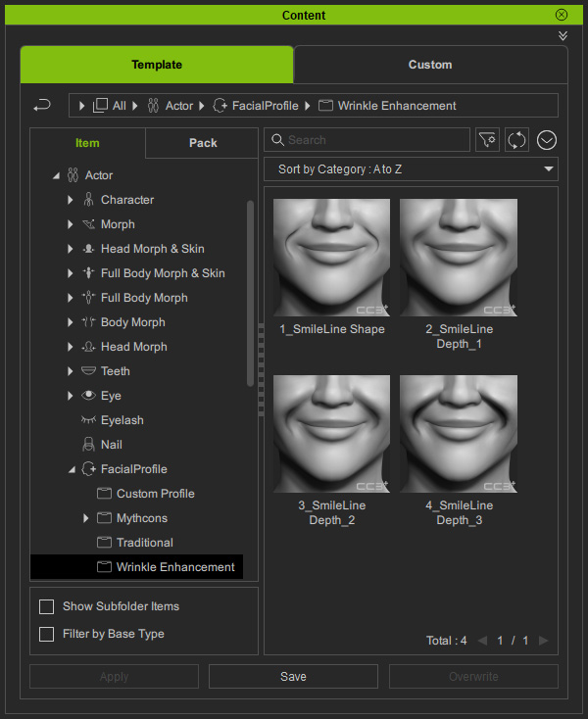Toggle Filter by Base Type checkbox
The image size is (588, 719).
46,634
